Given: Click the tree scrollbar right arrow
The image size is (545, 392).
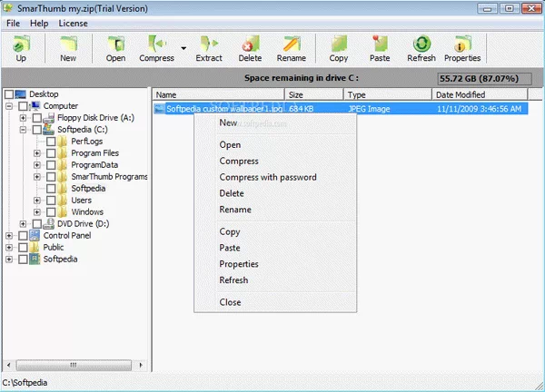Looking at the screenshot, I should [141, 365].
